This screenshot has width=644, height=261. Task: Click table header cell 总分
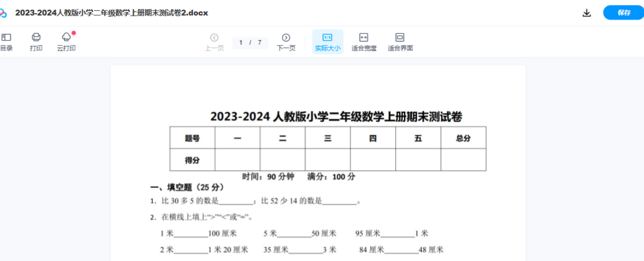tap(463, 138)
